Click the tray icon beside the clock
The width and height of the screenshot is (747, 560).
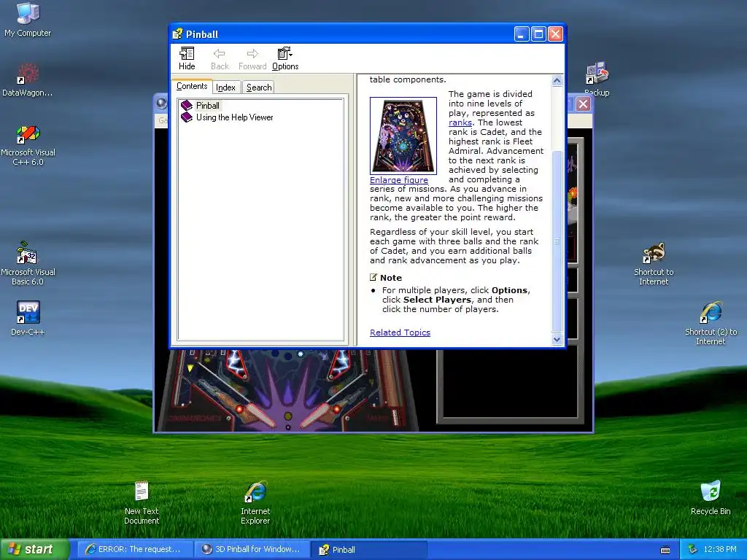tap(693, 550)
